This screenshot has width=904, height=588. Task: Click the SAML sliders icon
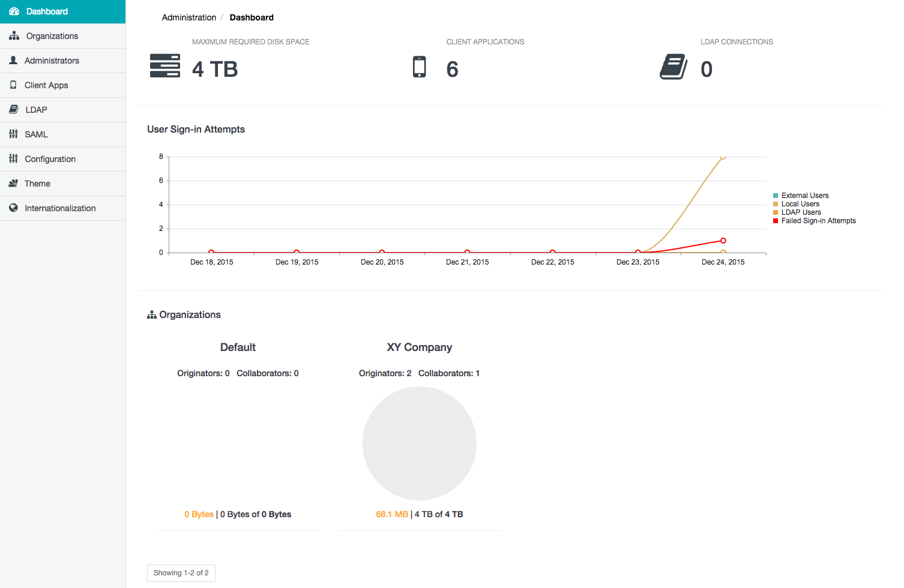coord(13,134)
